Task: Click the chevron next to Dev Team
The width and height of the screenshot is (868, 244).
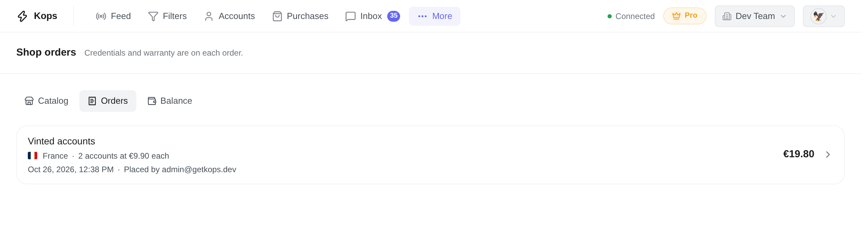Action: [783, 16]
